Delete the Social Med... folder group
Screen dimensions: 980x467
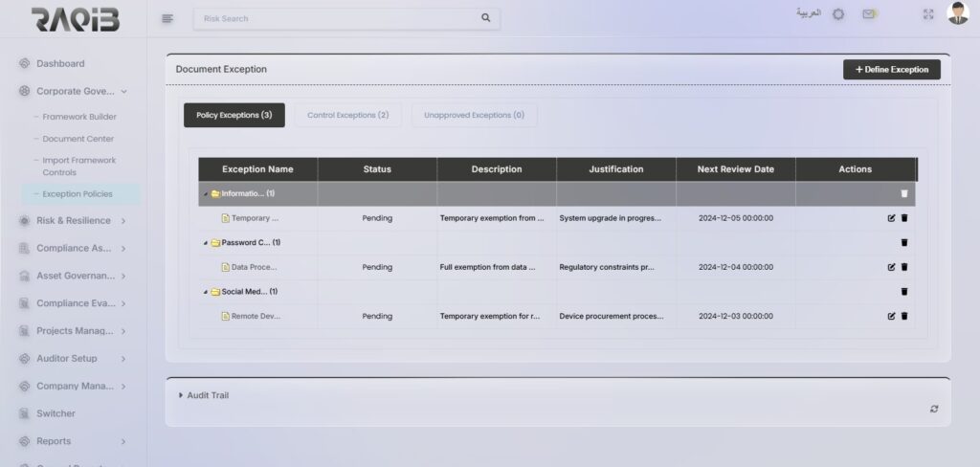[x=904, y=292]
